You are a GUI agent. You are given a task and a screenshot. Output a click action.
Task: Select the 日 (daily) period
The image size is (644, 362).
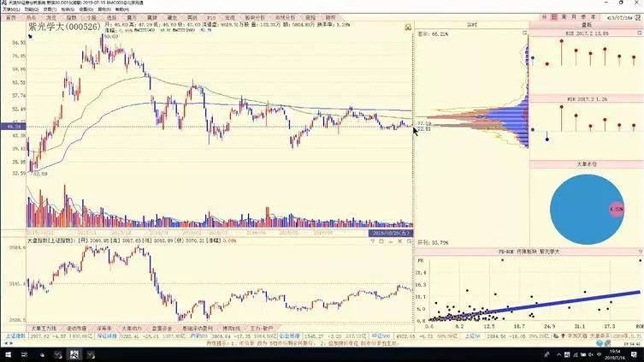[554, 17]
